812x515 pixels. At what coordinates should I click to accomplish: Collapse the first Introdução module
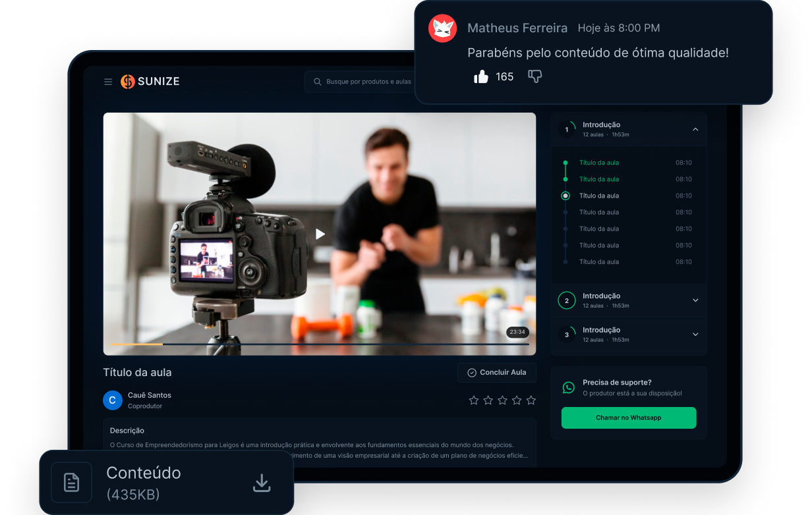(x=695, y=129)
